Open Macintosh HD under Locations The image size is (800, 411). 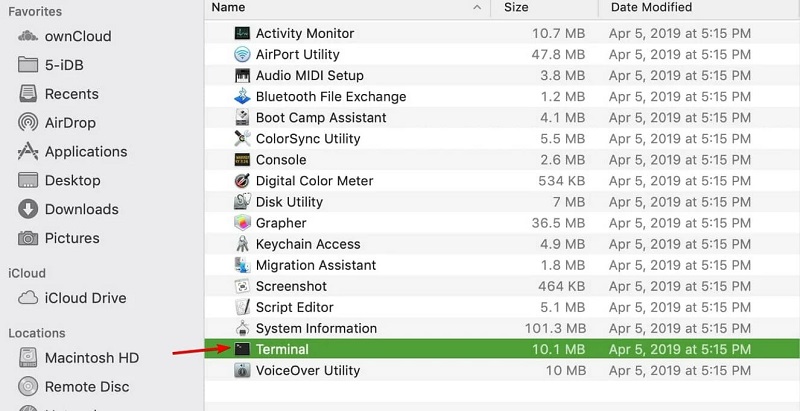pos(91,358)
